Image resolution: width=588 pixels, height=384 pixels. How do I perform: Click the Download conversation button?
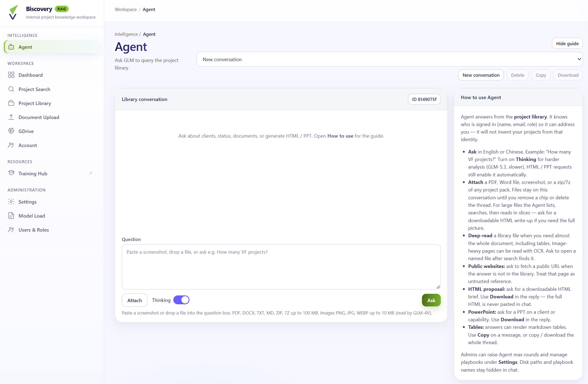568,75
